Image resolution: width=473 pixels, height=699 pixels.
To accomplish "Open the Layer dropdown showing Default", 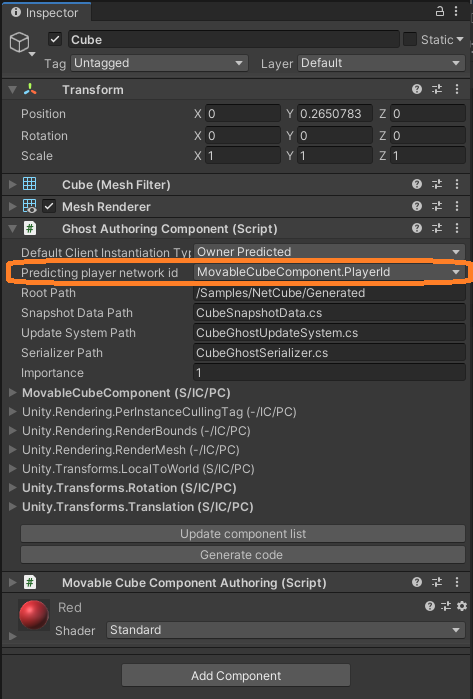I will tap(382, 63).
